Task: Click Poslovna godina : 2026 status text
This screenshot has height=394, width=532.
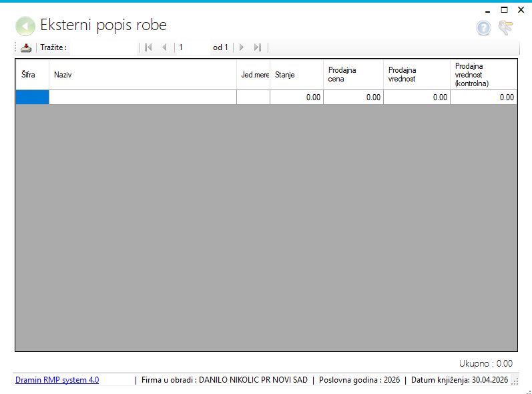Action: (359, 380)
